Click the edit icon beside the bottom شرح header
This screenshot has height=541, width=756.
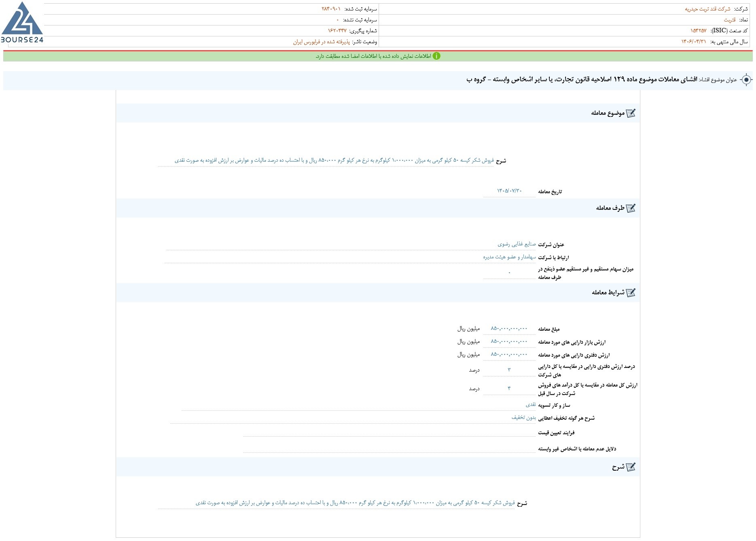tap(631, 467)
